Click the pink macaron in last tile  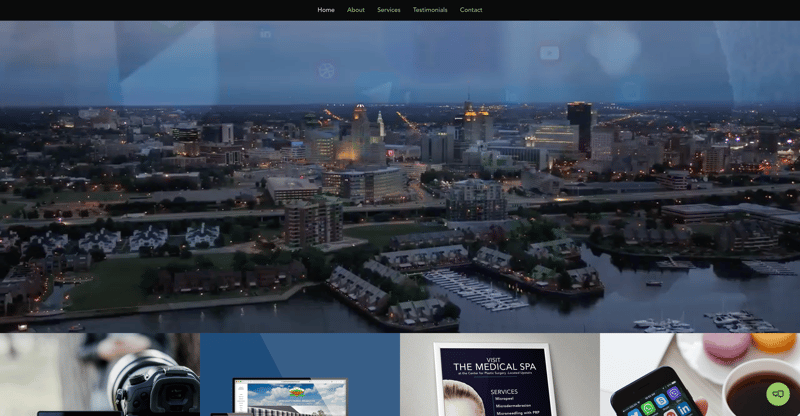[725, 346]
